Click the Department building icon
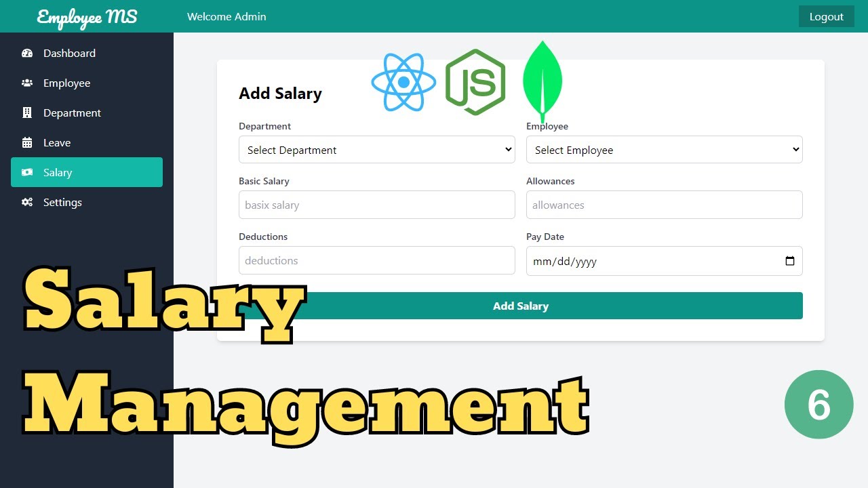The height and width of the screenshot is (488, 868). (x=27, y=113)
